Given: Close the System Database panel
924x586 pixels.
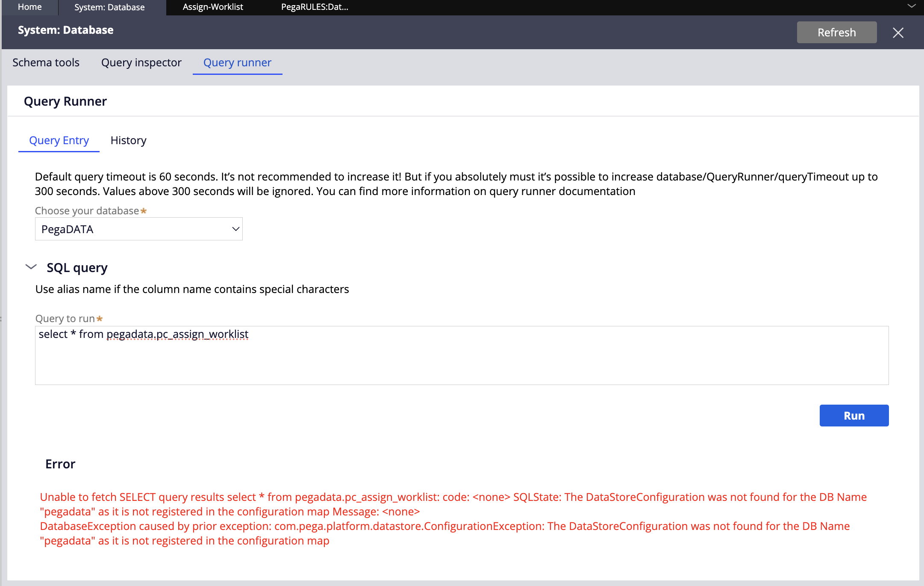Looking at the screenshot, I should tap(898, 33).
